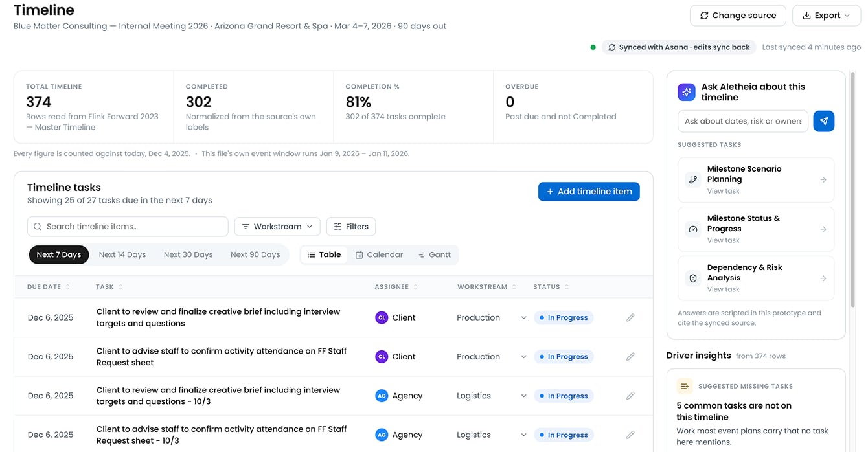Click "5 common tasks are not on this timeline"
The width and height of the screenshot is (868, 452).
tap(734, 411)
